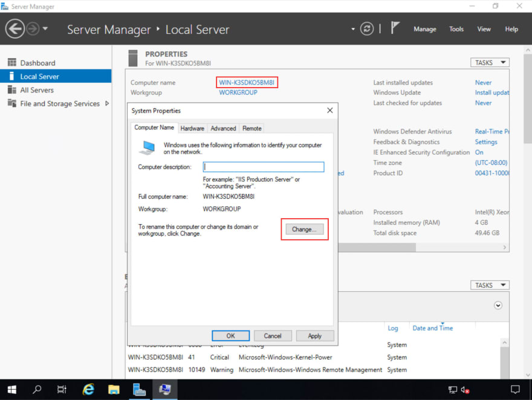Open the Help menu
This screenshot has height=400, width=532.
click(x=511, y=29)
